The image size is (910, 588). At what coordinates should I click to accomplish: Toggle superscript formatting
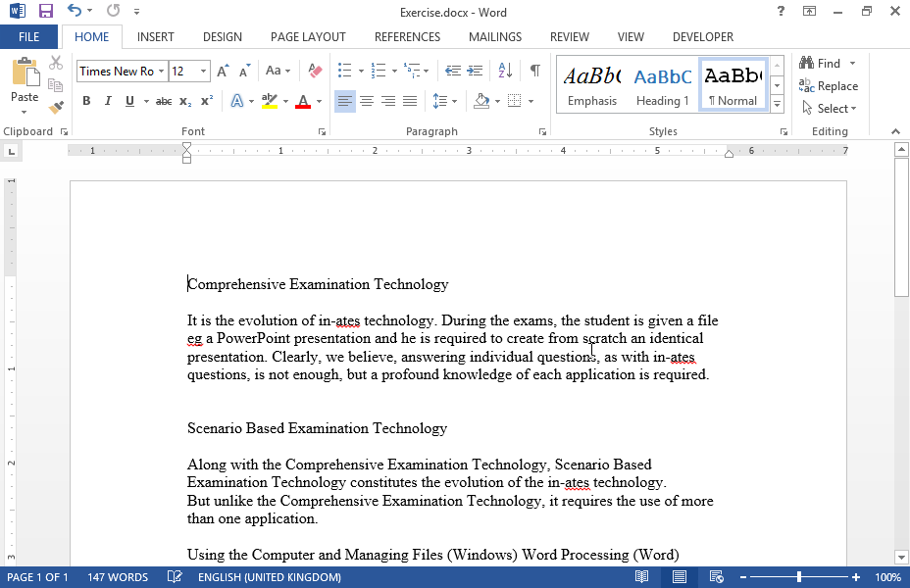(x=207, y=101)
